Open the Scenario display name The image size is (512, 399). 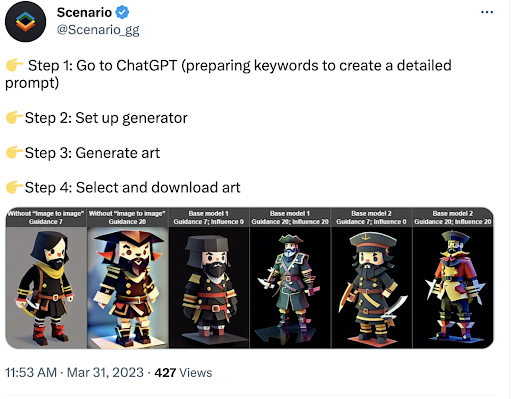[84, 12]
